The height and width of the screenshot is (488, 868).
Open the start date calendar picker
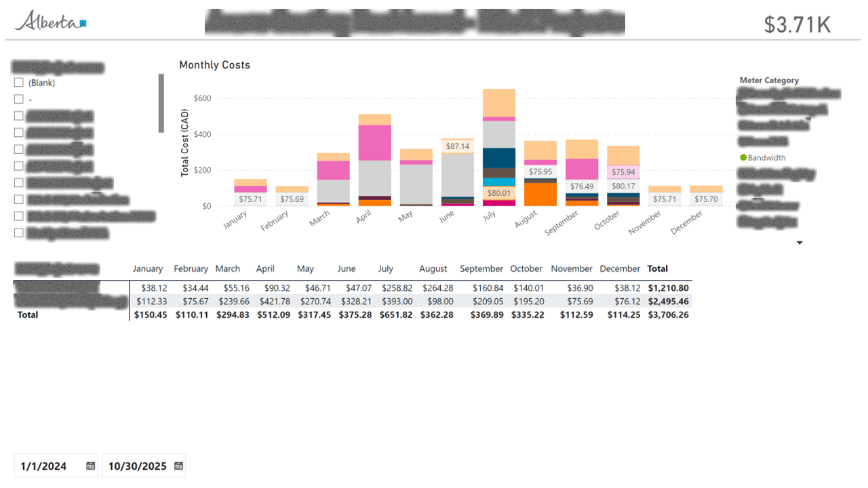90,465
